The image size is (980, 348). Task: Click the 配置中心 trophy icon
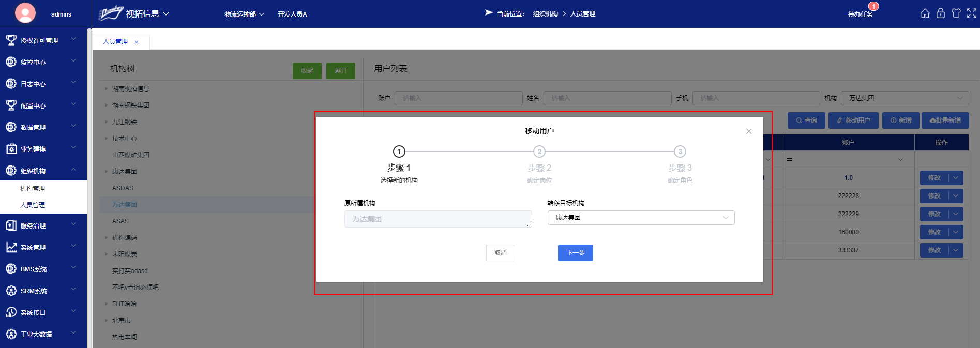point(11,105)
